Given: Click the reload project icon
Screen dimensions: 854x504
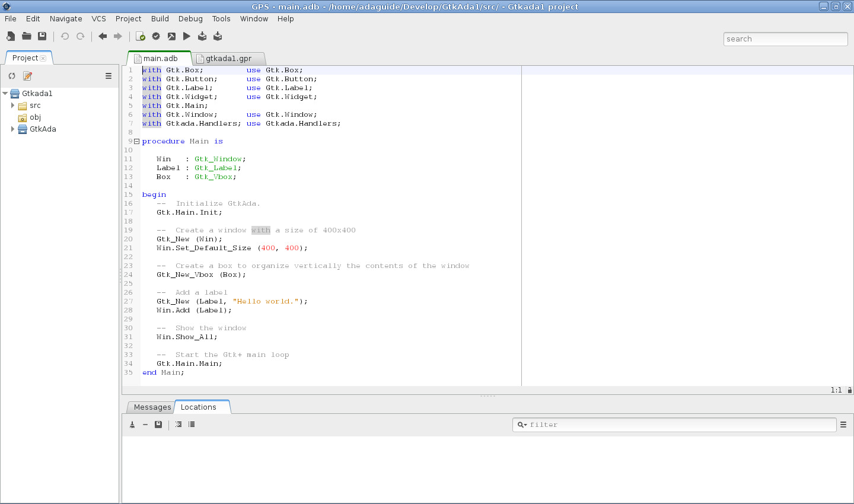Looking at the screenshot, I should [x=12, y=76].
